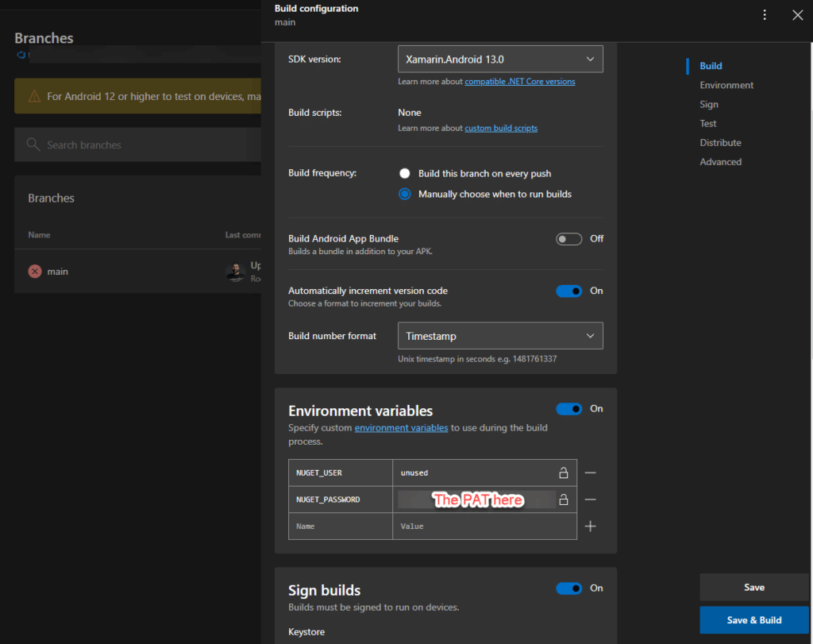Open the main branch row

(138, 272)
